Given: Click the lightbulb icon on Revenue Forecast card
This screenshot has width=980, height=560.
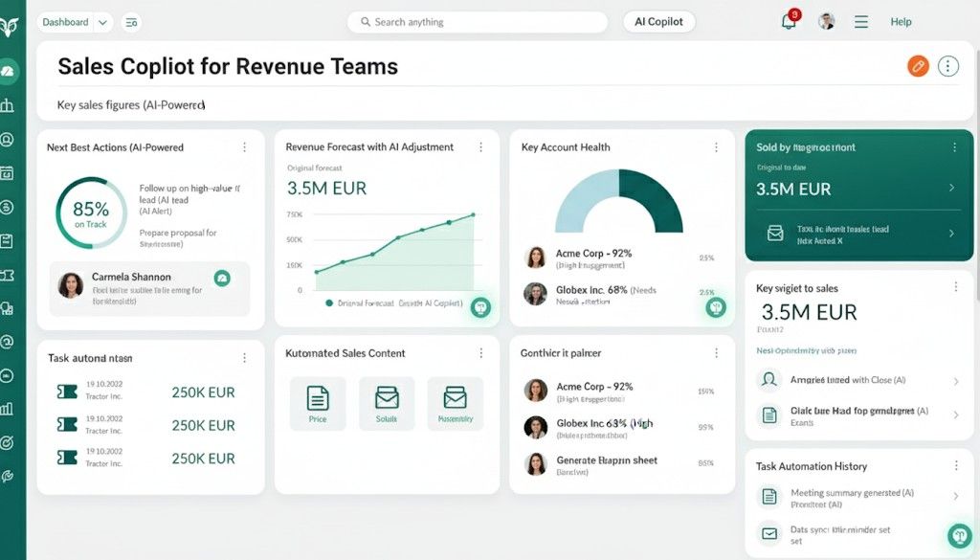Looking at the screenshot, I should (x=480, y=306).
